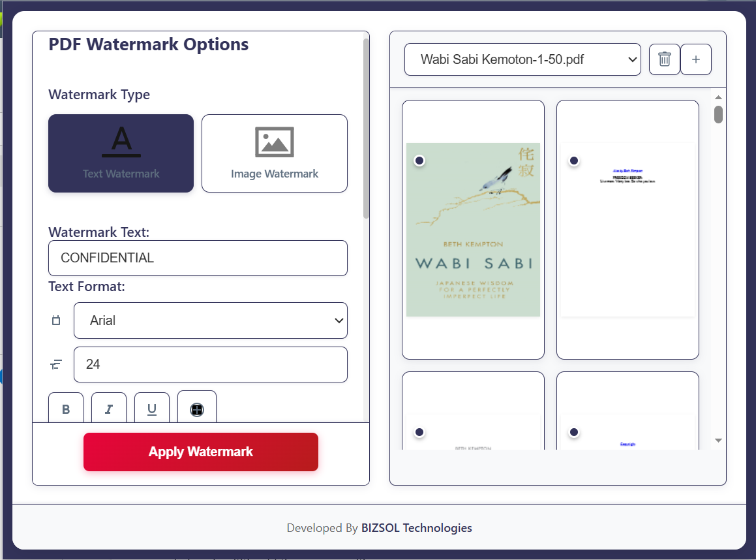Click the font family icon beside Arial
Screen dimensions: 756x560
click(56, 320)
